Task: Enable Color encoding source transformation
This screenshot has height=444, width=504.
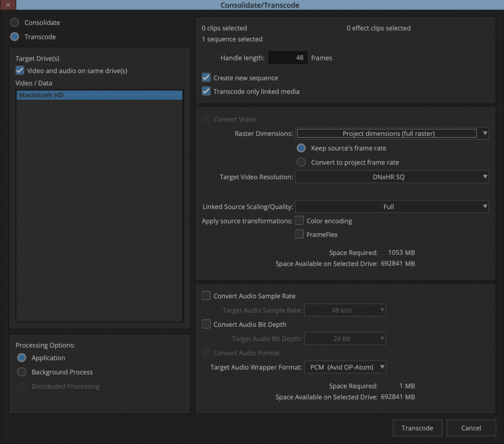Action: (x=299, y=221)
